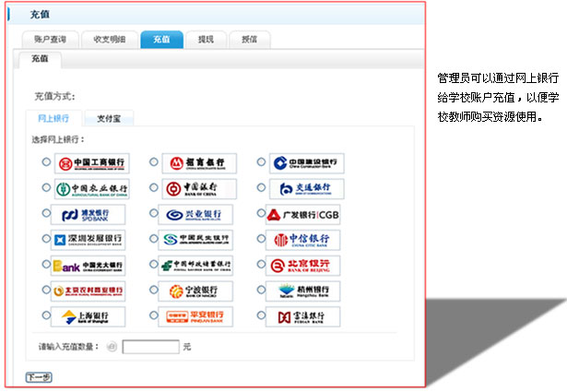Switch to the 支付宝 payment tab
Screen dimensions: 567x392
(109, 118)
